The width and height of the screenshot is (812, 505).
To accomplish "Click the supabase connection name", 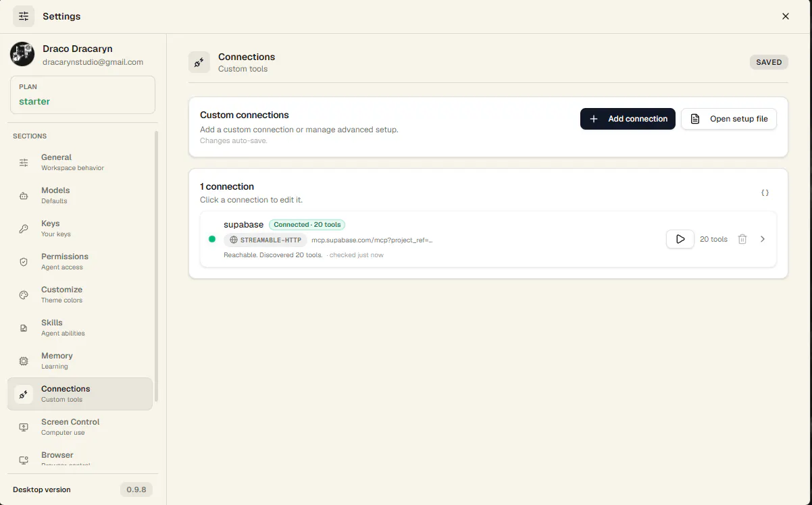I will point(244,225).
